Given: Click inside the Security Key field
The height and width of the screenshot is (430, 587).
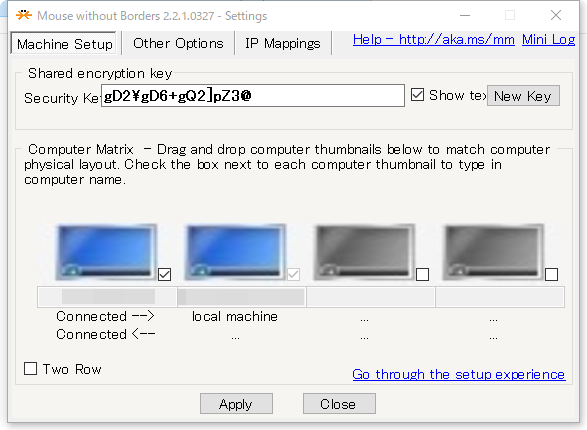Looking at the screenshot, I should pos(253,96).
